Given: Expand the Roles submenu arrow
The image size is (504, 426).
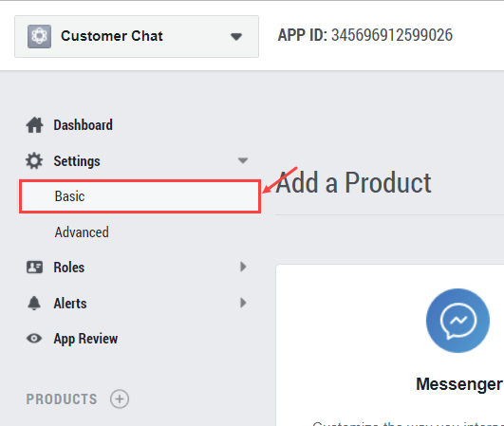Looking at the screenshot, I should 243,267.
